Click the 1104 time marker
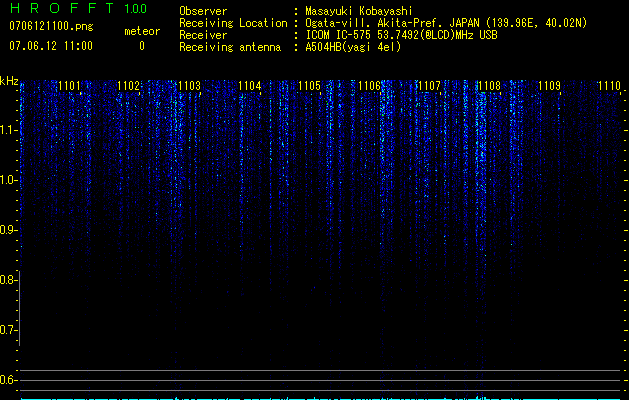Viewport: 629px width, 400px height. [x=249, y=85]
